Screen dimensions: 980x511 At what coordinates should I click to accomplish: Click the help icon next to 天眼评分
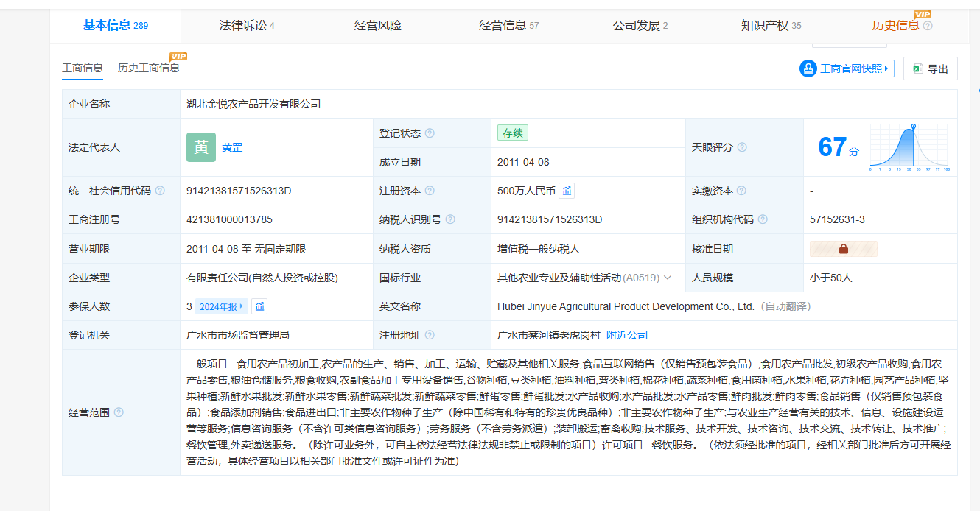(742, 147)
